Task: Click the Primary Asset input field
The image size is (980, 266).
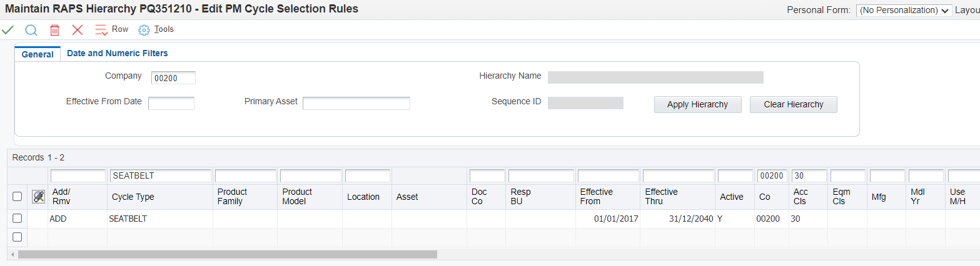Action: pyautogui.click(x=356, y=103)
